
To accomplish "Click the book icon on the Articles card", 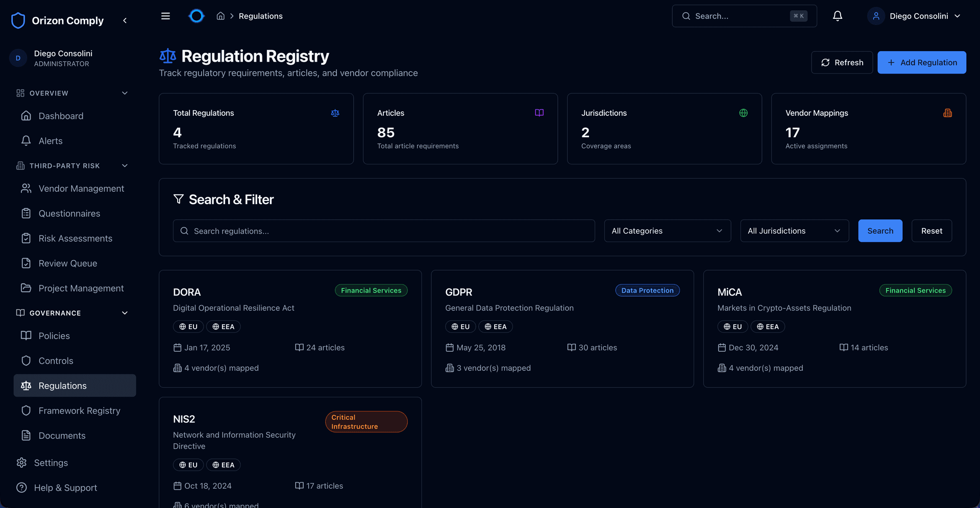I will pos(539,113).
